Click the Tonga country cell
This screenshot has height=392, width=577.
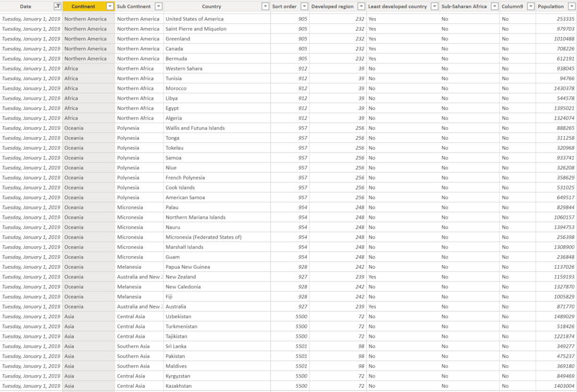[x=217, y=138]
